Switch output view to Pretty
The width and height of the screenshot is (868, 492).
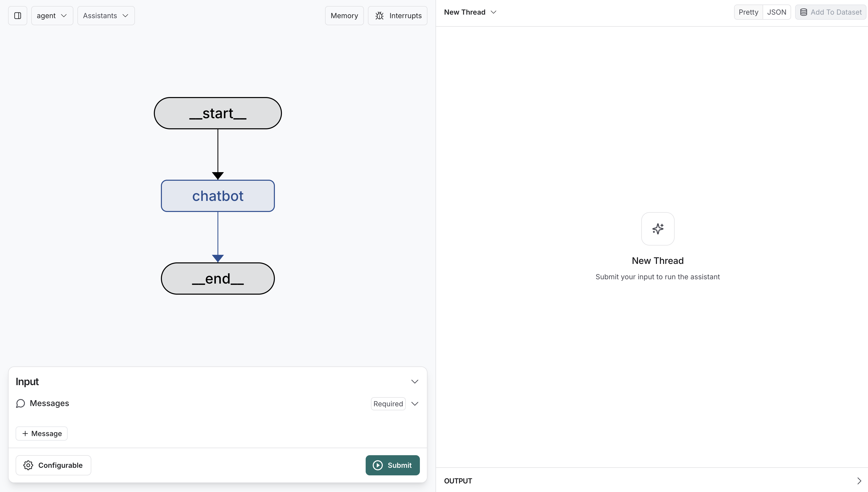point(748,12)
